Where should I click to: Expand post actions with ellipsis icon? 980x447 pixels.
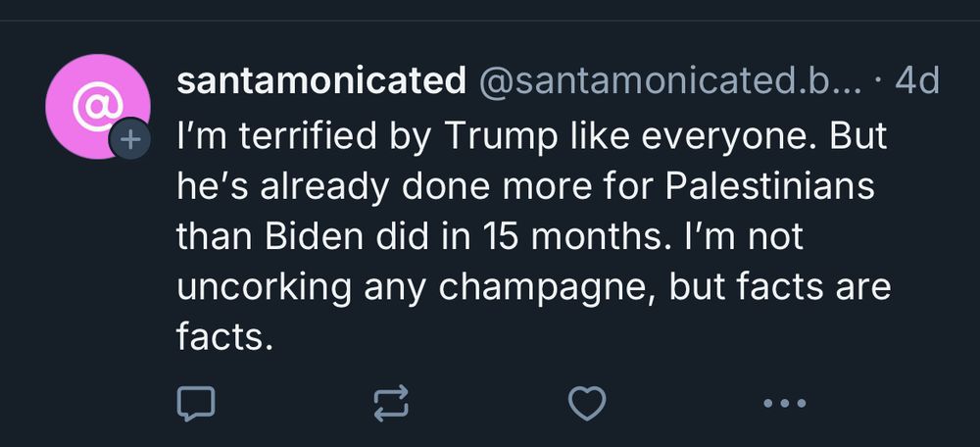point(784,402)
